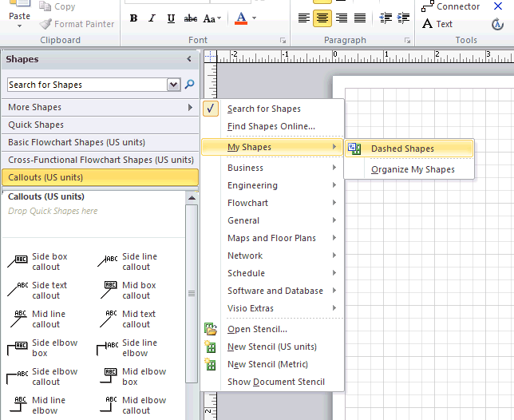Expand the Engineering category

pyautogui.click(x=273, y=185)
